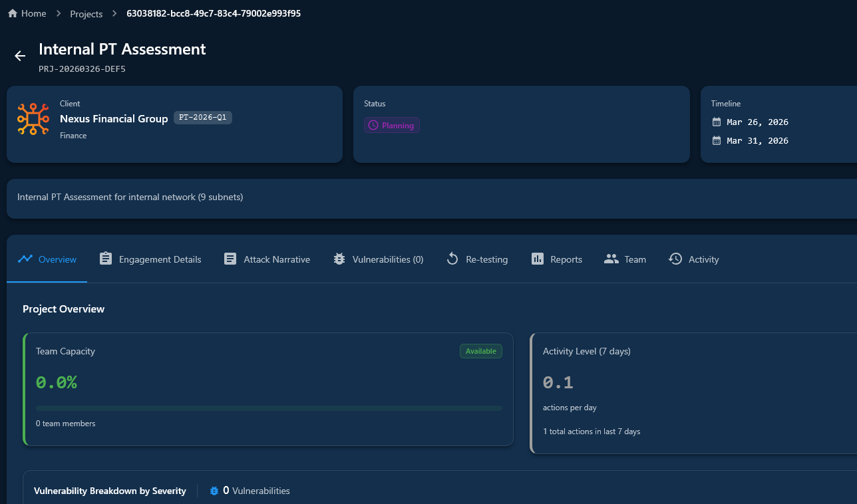Click calendar icon beside Mar 31, 2026

(x=717, y=140)
